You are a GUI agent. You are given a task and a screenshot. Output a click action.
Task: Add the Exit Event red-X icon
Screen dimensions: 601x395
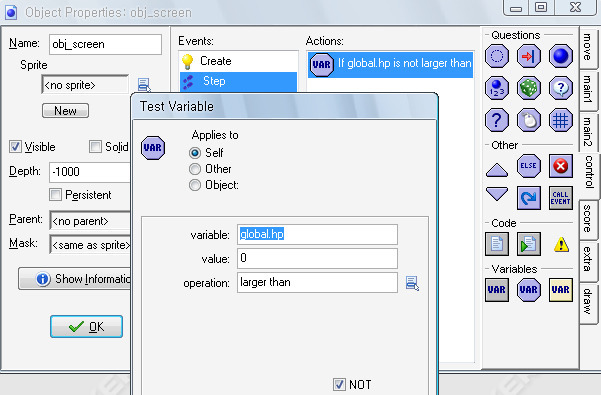(560, 166)
